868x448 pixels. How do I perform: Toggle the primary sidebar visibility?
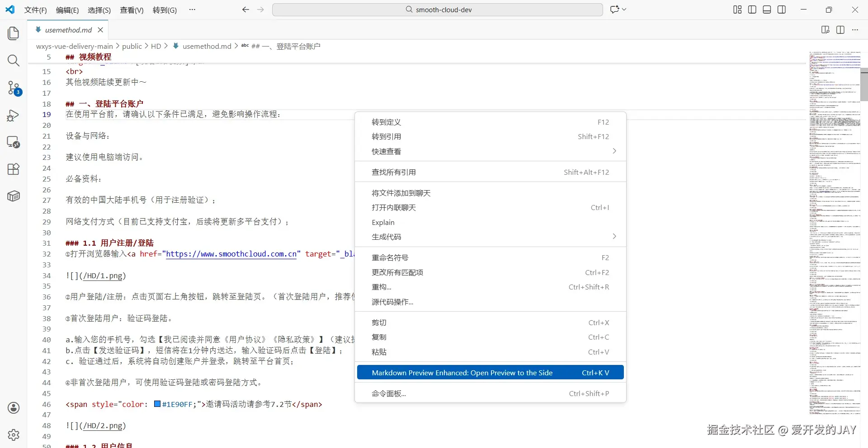752,9
